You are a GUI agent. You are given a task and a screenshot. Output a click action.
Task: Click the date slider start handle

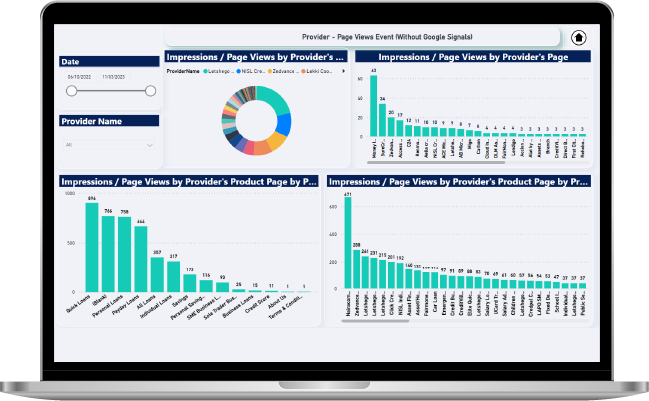pyautogui.click(x=72, y=91)
